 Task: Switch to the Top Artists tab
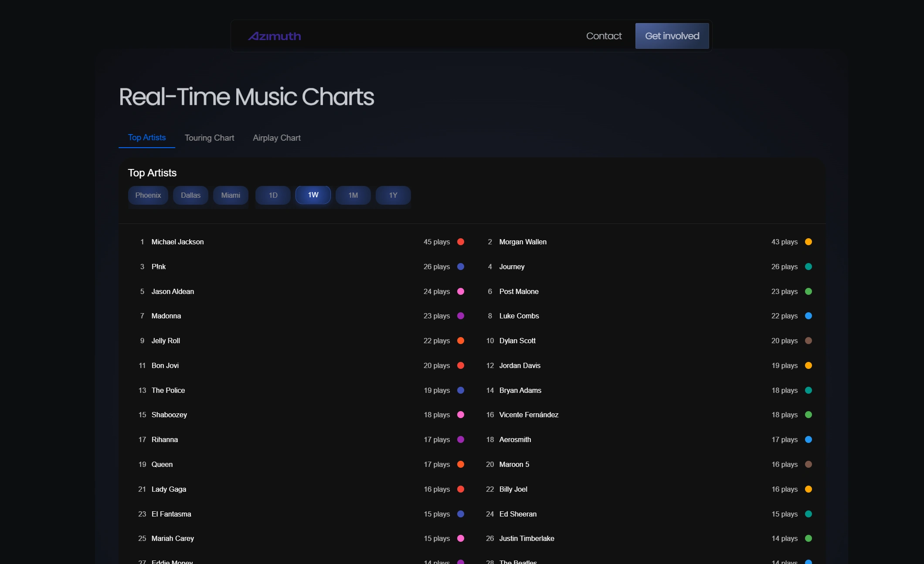pos(147,138)
